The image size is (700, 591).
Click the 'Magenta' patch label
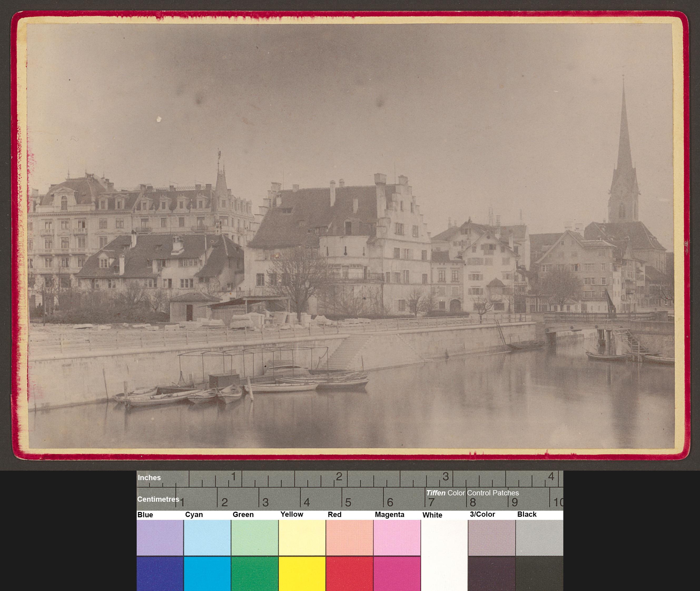point(390,515)
